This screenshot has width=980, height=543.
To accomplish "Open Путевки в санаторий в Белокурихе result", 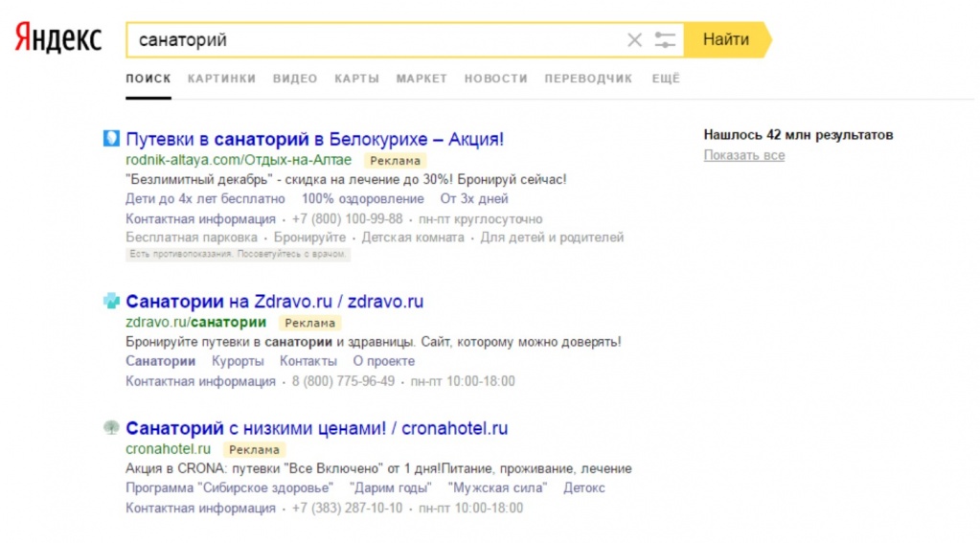I will (314, 139).
